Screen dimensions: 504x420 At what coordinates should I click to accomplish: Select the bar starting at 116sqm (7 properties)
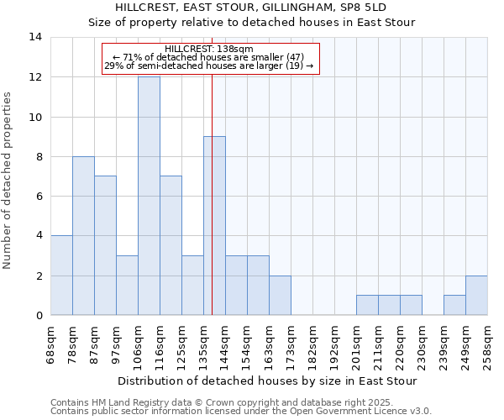coord(171,245)
